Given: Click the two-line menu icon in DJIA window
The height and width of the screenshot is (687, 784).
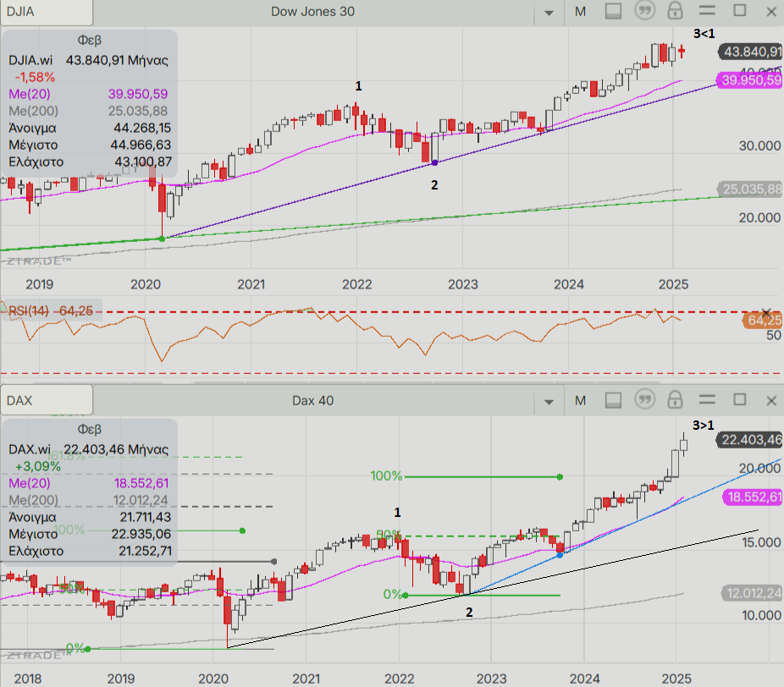Looking at the screenshot, I should tap(707, 10).
